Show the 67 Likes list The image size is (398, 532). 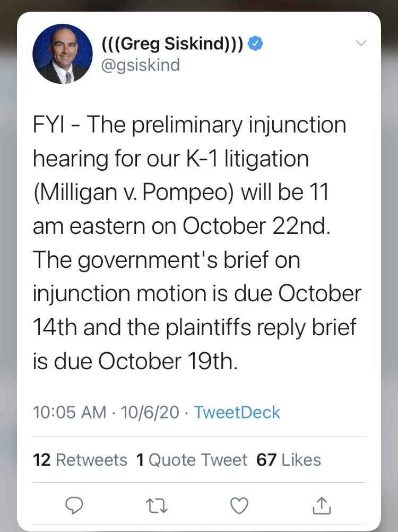(x=289, y=459)
